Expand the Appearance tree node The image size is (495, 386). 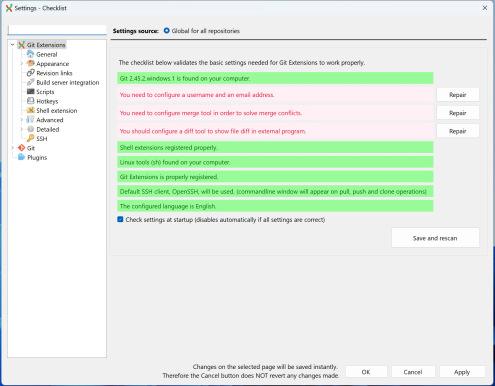[x=22, y=63]
